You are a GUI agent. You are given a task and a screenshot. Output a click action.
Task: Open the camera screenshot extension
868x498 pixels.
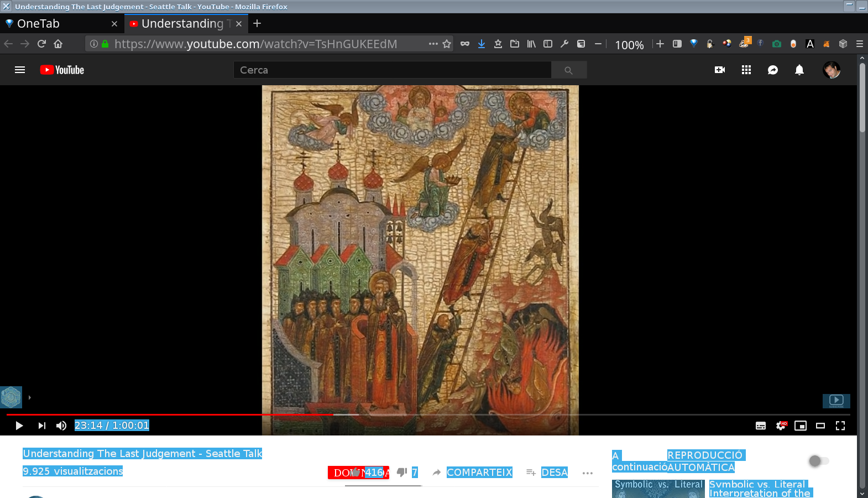pos(777,44)
